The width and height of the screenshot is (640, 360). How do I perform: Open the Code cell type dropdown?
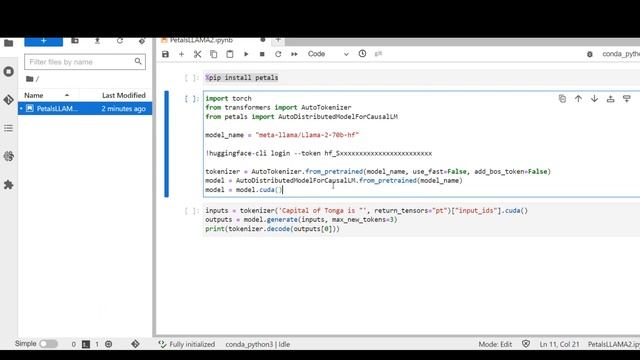tap(328, 54)
